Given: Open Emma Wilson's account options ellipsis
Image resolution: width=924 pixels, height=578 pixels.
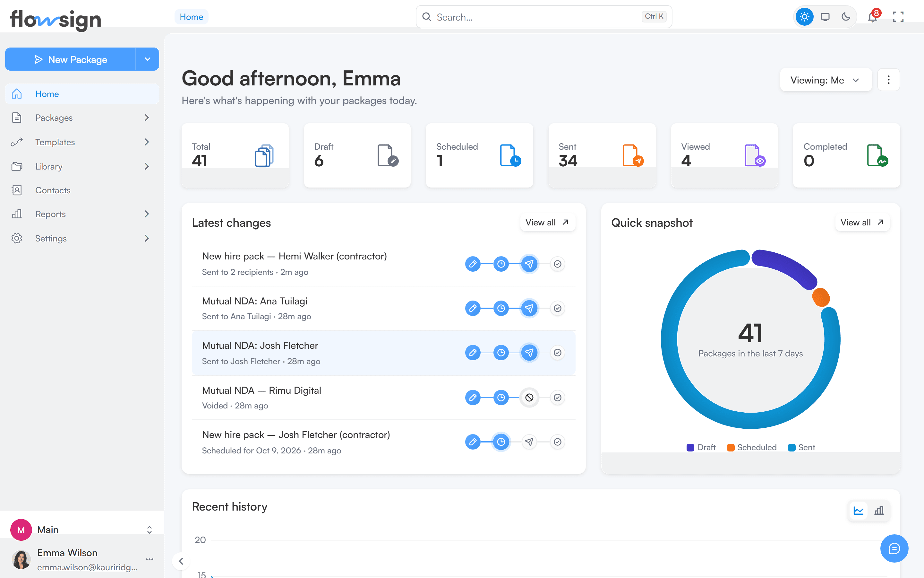Looking at the screenshot, I should click(150, 559).
